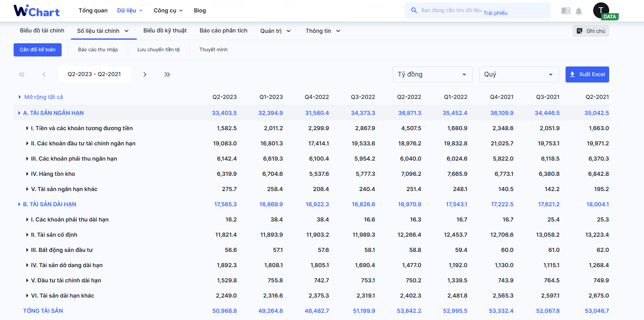Select Lưu chuyển tiền tệ tab
The image size is (644, 320).
pos(158,50)
